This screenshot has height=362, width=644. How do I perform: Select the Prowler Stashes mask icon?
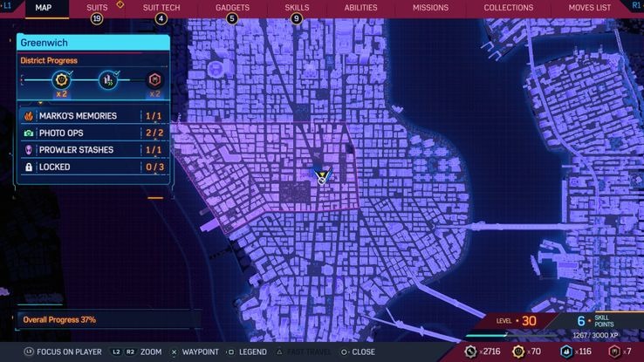tap(29, 150)
